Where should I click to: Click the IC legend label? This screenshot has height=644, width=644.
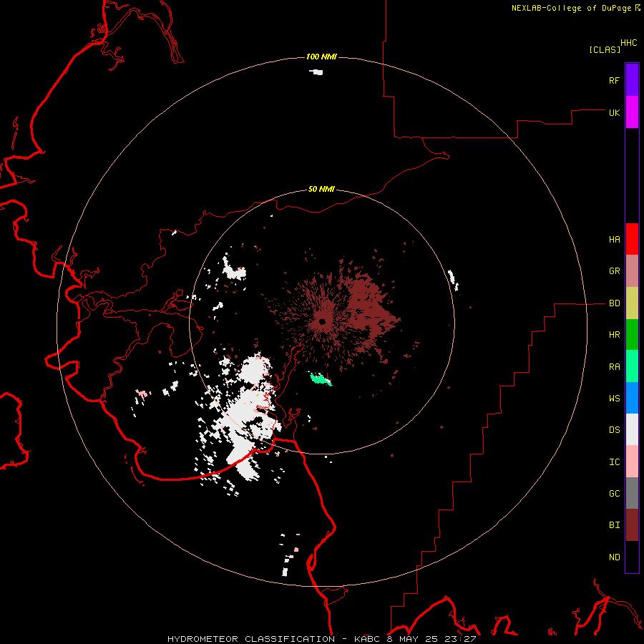pyautogui.click(x=614, y=462)
